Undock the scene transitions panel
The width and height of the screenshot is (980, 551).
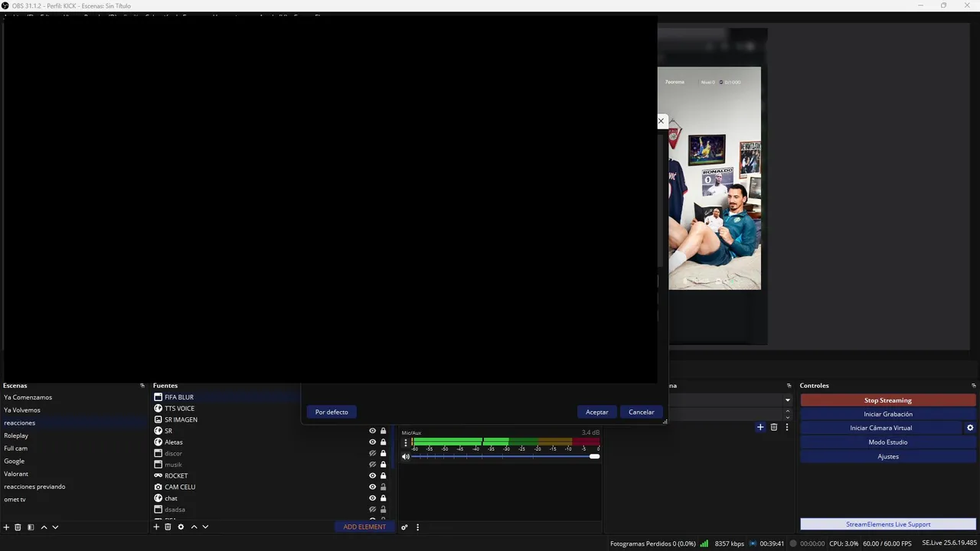tap(789, 386)
